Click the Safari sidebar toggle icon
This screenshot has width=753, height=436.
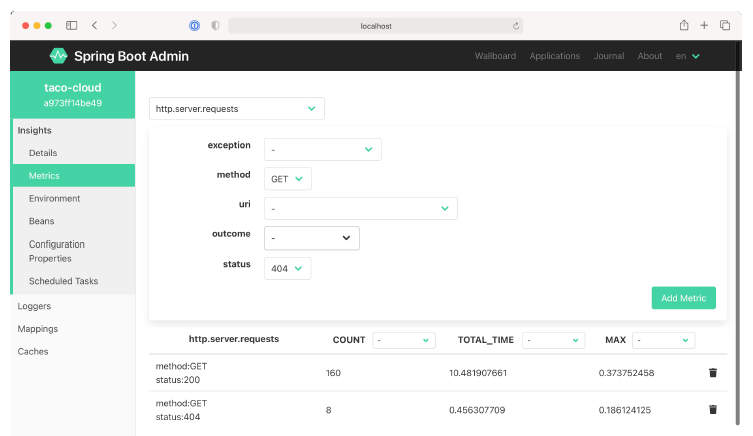(x=71, y=25)
